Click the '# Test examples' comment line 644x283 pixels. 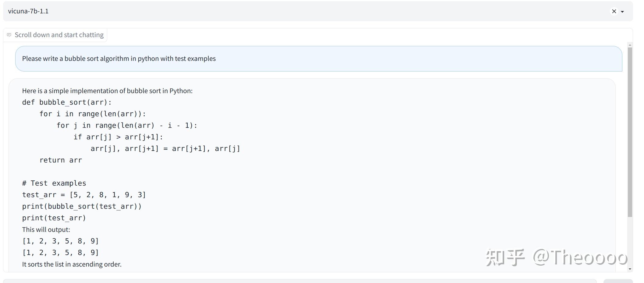[x=54, y=183]
